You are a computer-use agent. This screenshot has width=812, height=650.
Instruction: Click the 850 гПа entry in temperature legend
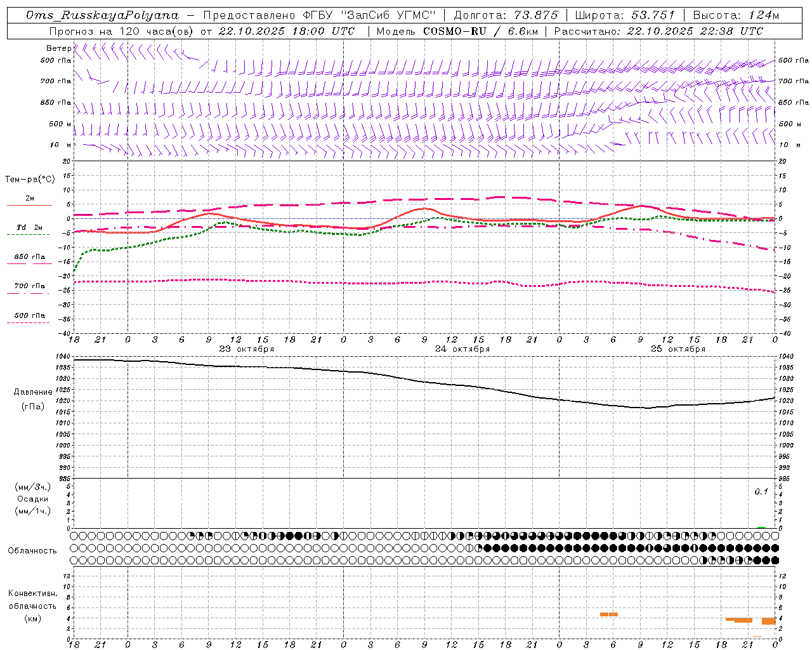(x=29, y=257)
